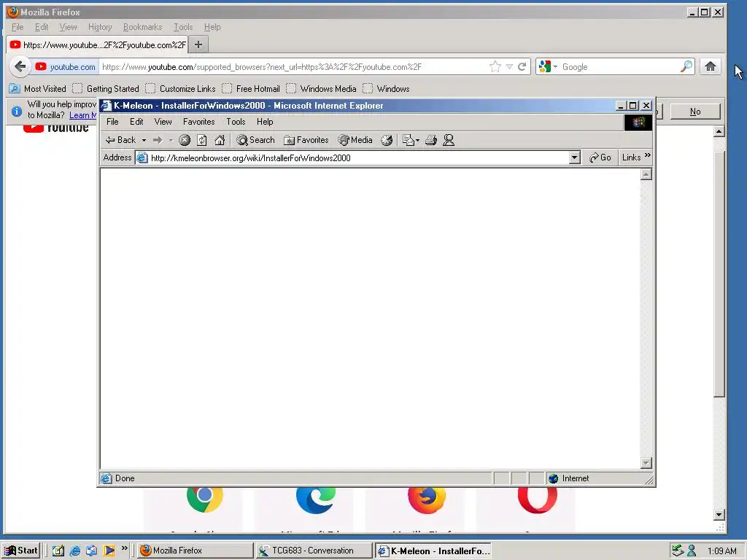Open Firefox History menu
Image resolution: width=747 pixels, height=560 pixels.
[x=99, y=27]
